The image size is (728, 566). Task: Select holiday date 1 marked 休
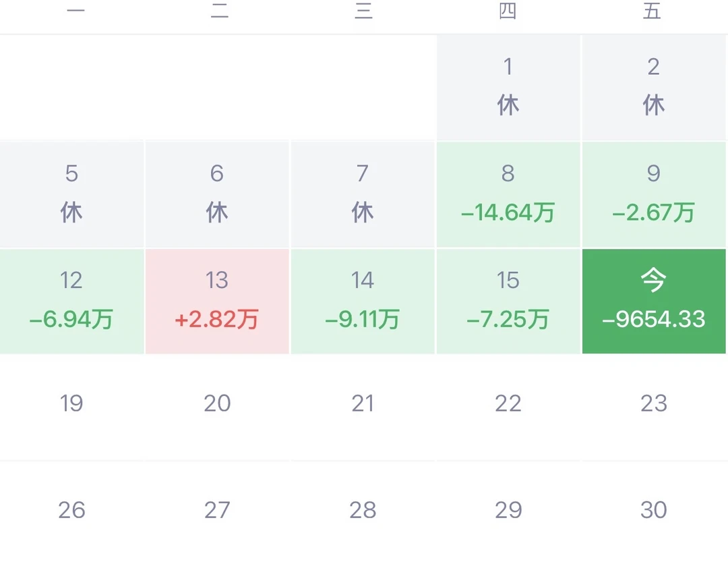pyautogui.click(x=508, y=88)
